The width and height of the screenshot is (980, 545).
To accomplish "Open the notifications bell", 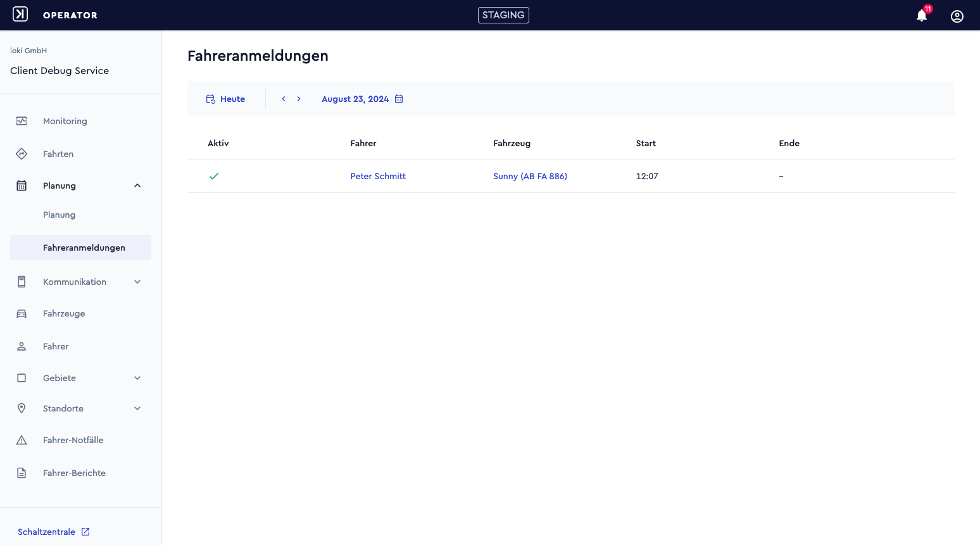I will point(922,16).
